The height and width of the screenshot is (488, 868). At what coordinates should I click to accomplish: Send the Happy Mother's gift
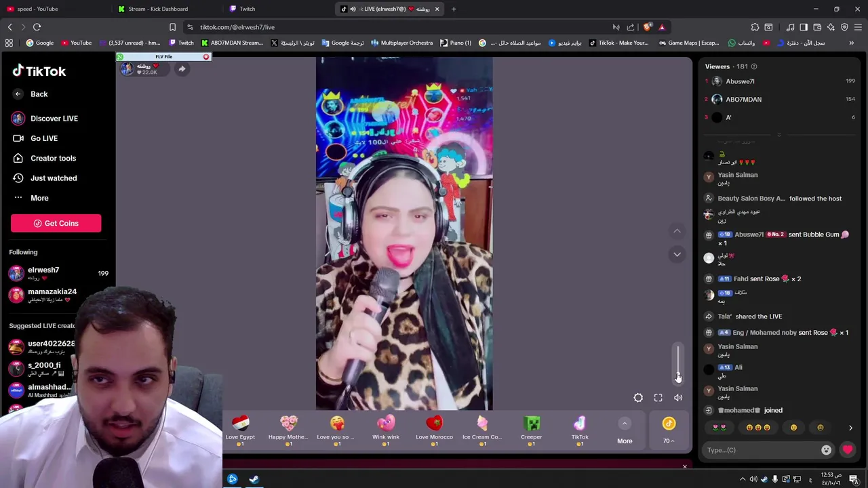[288, 430]
